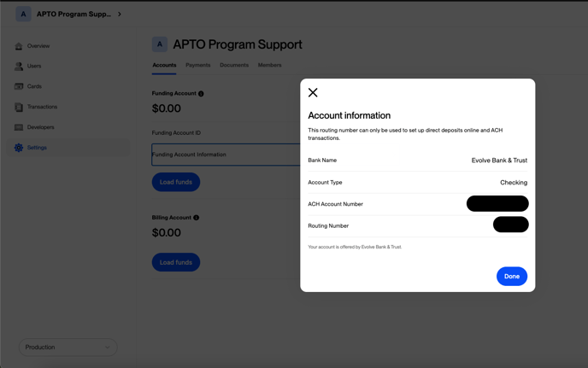Click the top-left organization avatar A
This screenshot has width=588, height=368.
click(23, 14)
